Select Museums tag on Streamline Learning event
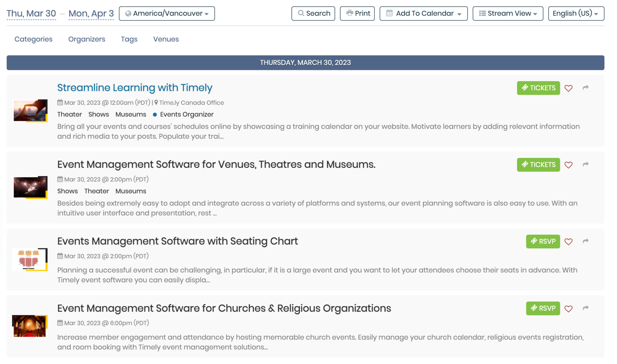The width and height of the screenshot is (617, 364). (x=131, y=114)
